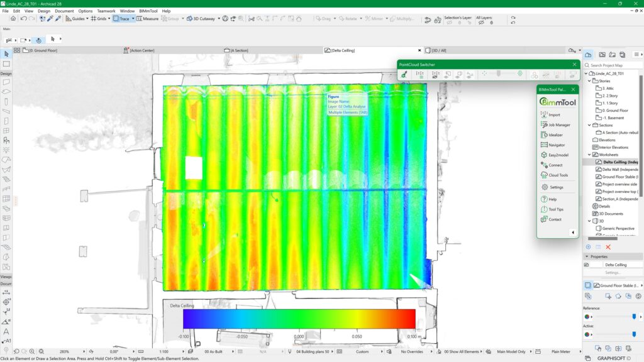Activate the Measure tool in the top toolbar
This screenshot has width=644, height=362.
click(148, 18)
